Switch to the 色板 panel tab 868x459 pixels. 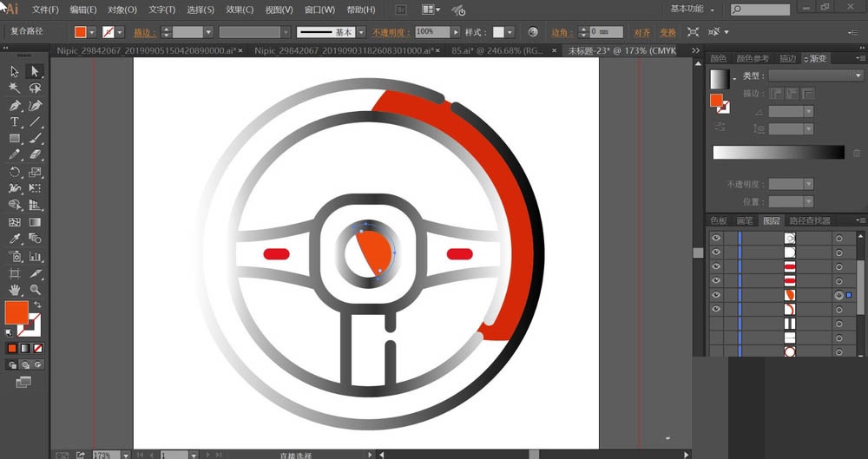click(719, 220)
